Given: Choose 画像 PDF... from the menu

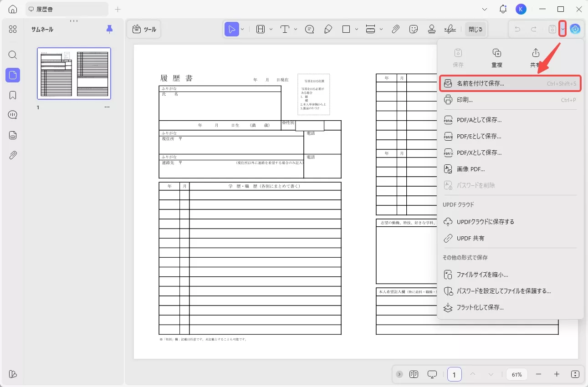Looking at the screenshot, I should (x=510, y=169).
